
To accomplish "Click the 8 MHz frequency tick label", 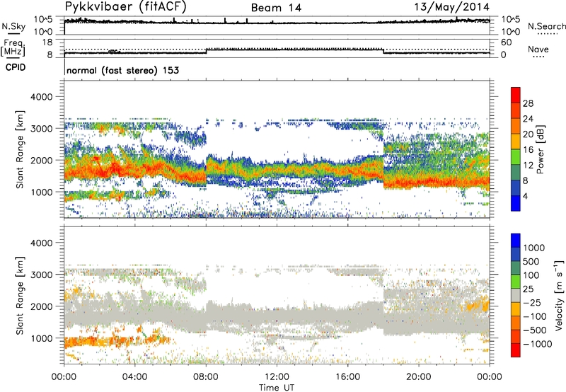I will [50, 55].
